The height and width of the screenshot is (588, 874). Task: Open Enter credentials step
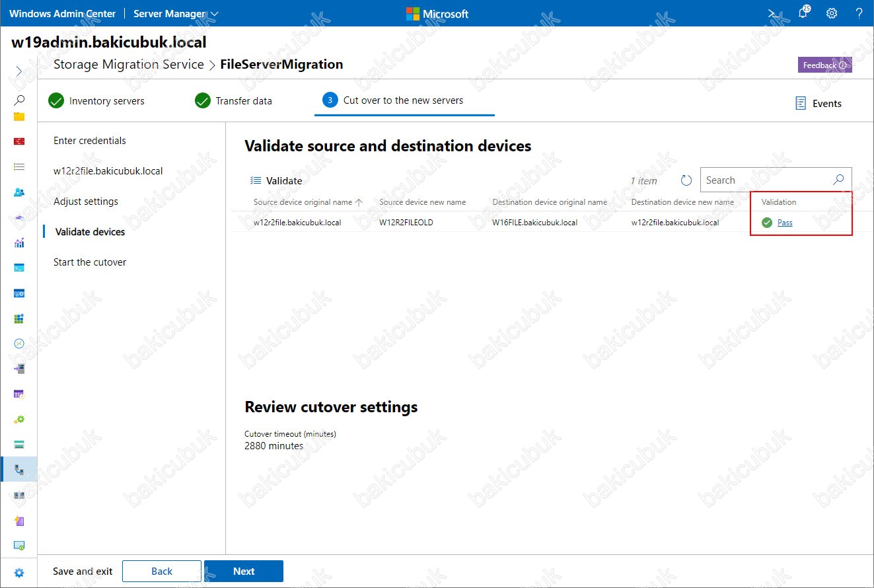click(90, 141)
